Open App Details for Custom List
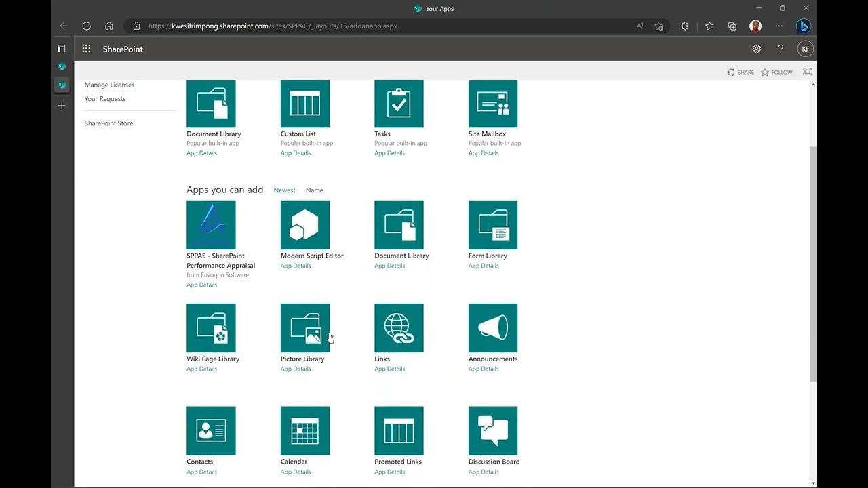 point(296,153)
